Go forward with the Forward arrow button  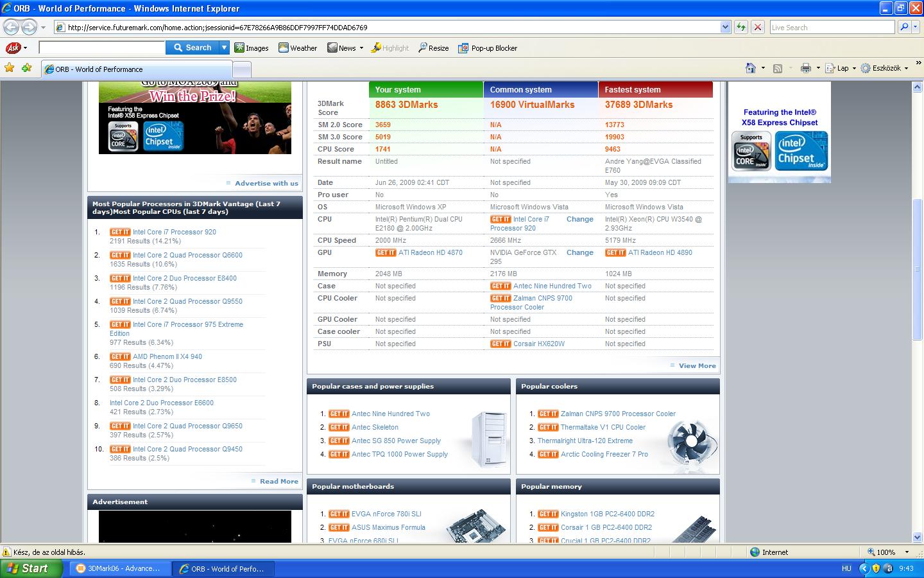click(29, 27)
